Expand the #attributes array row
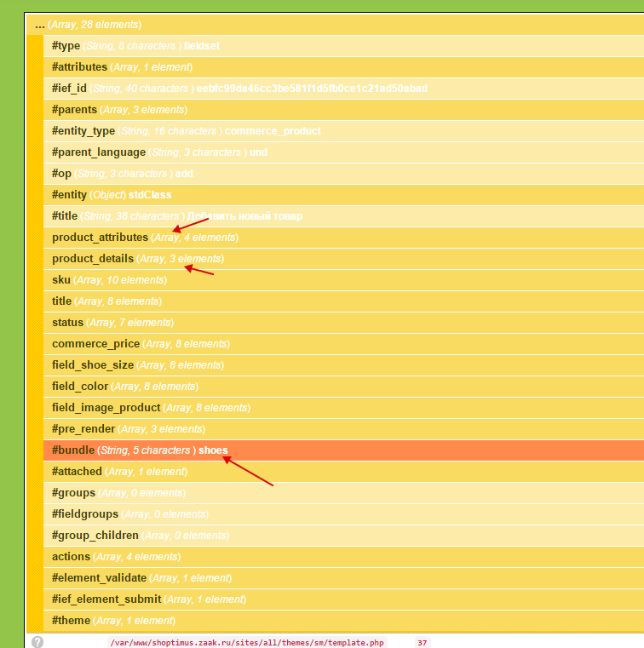The width and height of the screenshot is (644, 648). (x=79, y=67)
